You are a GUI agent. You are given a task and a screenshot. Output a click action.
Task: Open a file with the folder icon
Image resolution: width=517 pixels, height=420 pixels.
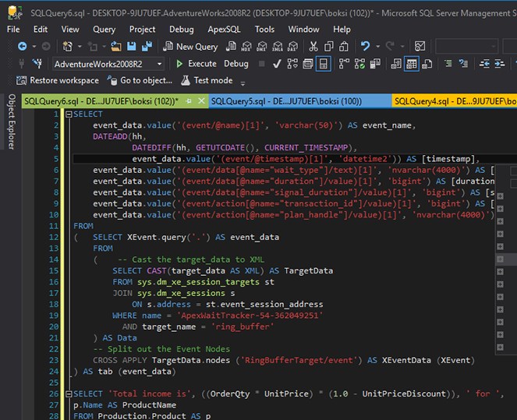[115, 47]
